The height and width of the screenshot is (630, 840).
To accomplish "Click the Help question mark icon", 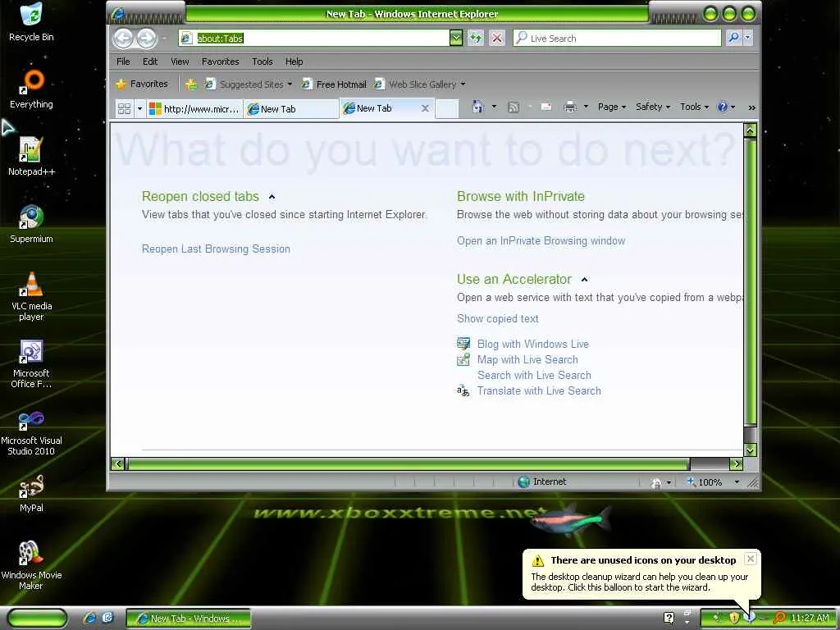I will [722, 107].
